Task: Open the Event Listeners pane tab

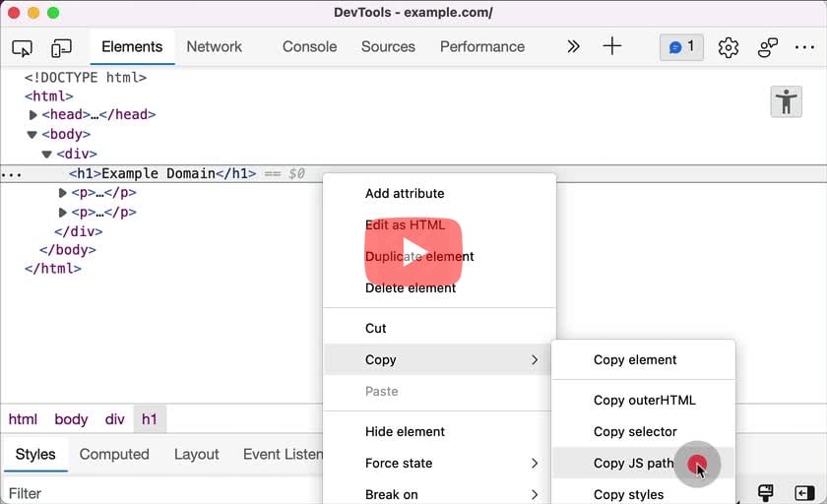Action: [283, 455]
